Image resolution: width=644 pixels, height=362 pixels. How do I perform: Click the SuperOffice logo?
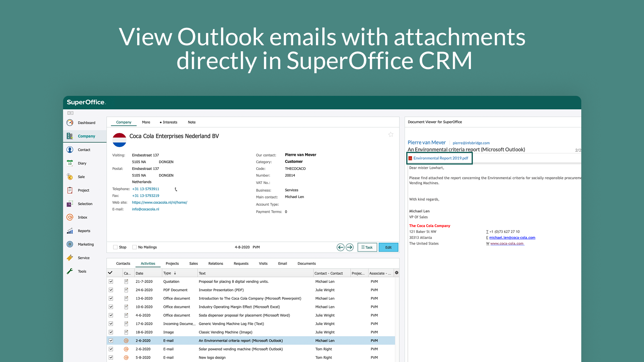(x=86, y=102)
